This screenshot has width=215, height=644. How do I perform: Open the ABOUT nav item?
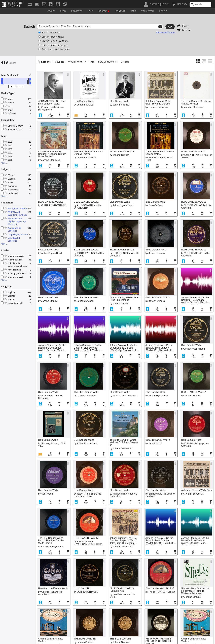pos(51,11)
